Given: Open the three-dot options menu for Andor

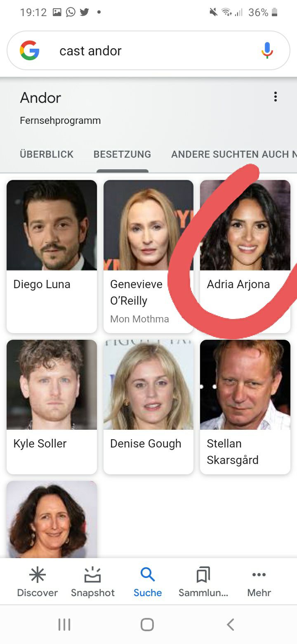Looking at the screenshot, I should [276, 97].
